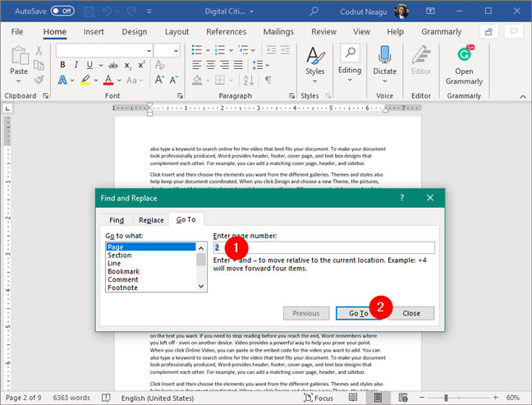
Task: Open the Mailings tab
Action: pyautogui.click(x=278, y=31)
